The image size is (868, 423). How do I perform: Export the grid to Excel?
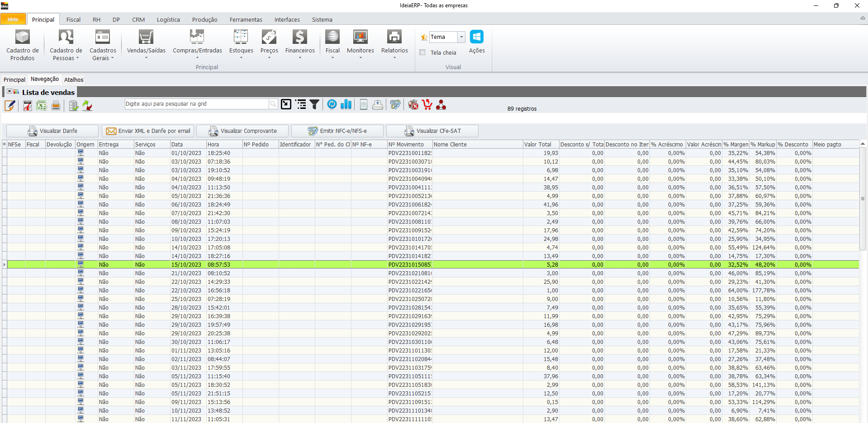pos(42,105)
